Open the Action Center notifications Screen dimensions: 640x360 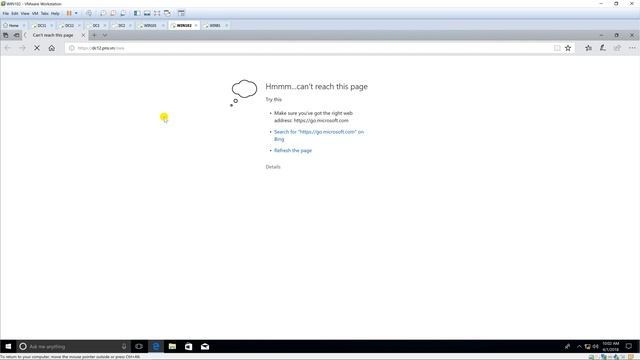629,347
